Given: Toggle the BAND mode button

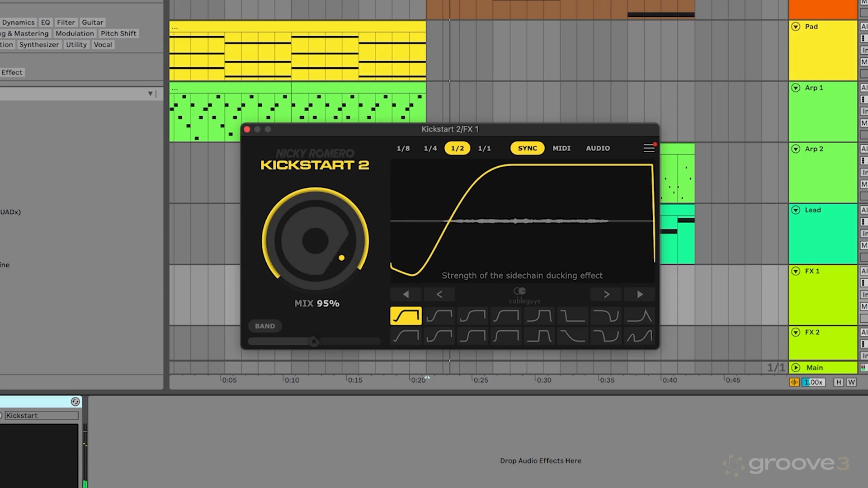Looking at the screenshot, I should (265, 326).
